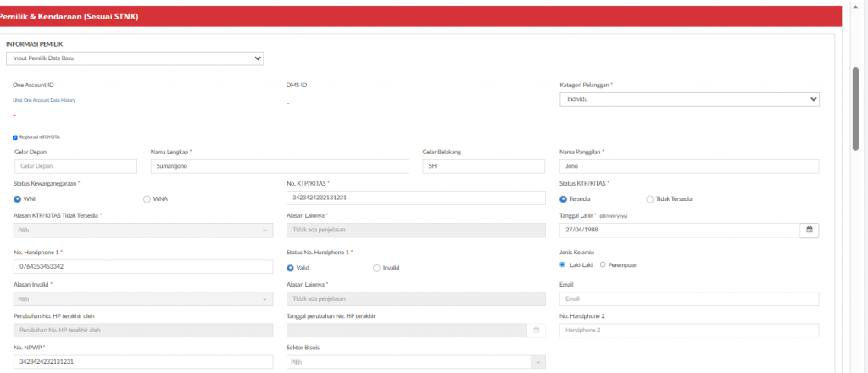Image resolution: width=868 pixels, height=373 pixels.
Task: Mark No. Handphone 1 status as Invalid
Action: pos(376,268)
